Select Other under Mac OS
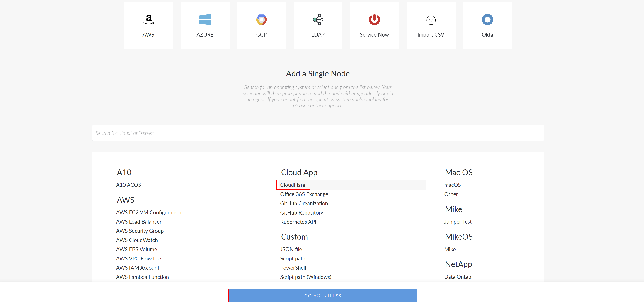 click(451, 194)
